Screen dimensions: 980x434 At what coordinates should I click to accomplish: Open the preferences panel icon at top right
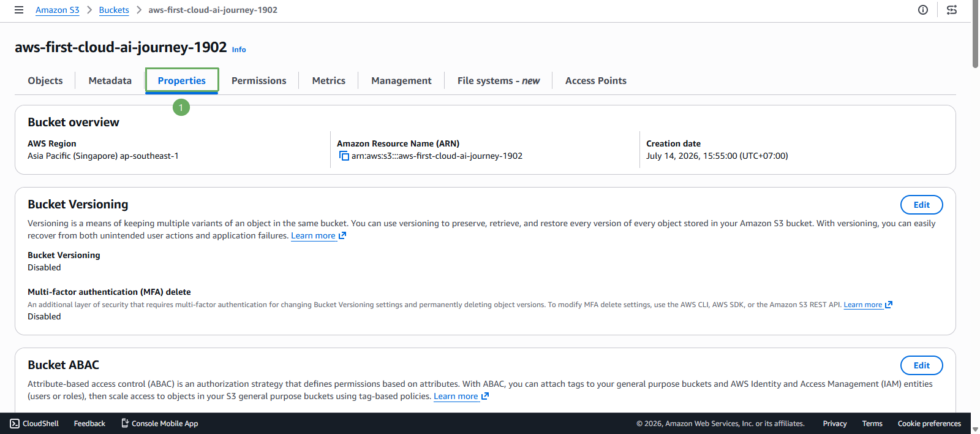coord(952,10)
